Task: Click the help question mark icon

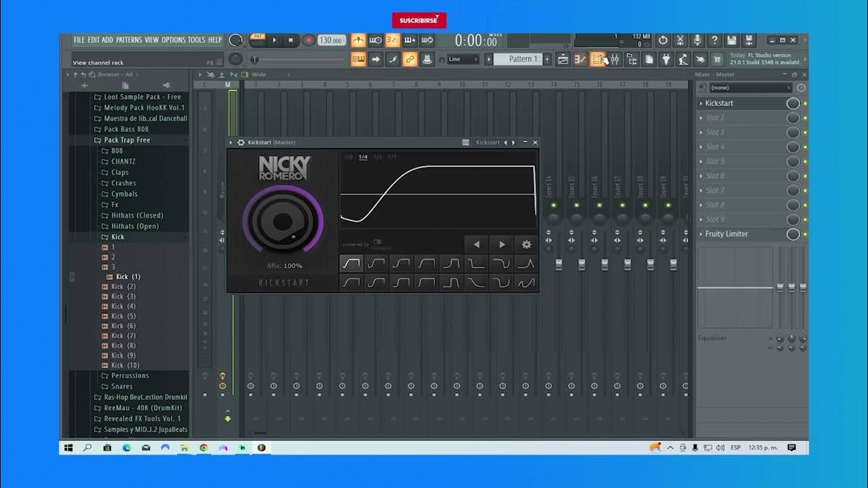Action: (x=715, y=40)
